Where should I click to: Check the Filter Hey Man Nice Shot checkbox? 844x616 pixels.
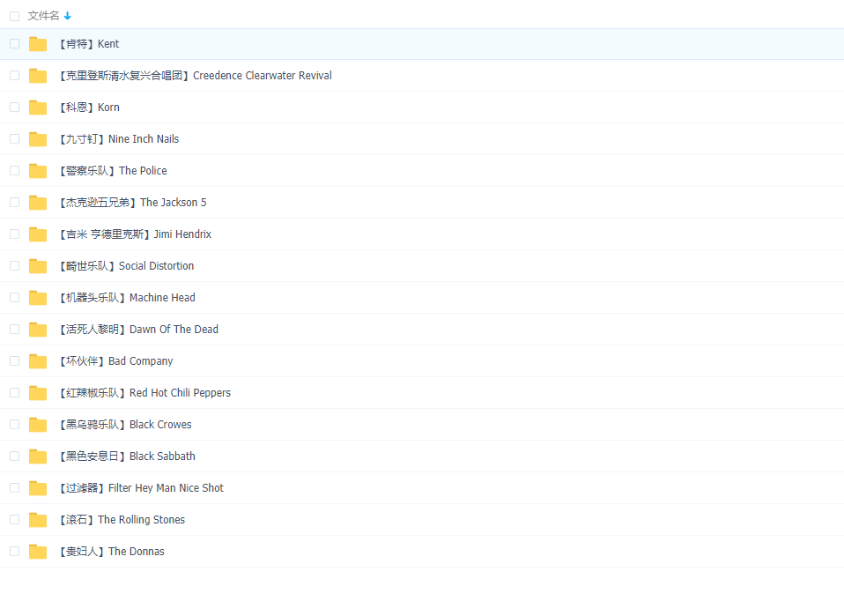[x=14, y=488]
